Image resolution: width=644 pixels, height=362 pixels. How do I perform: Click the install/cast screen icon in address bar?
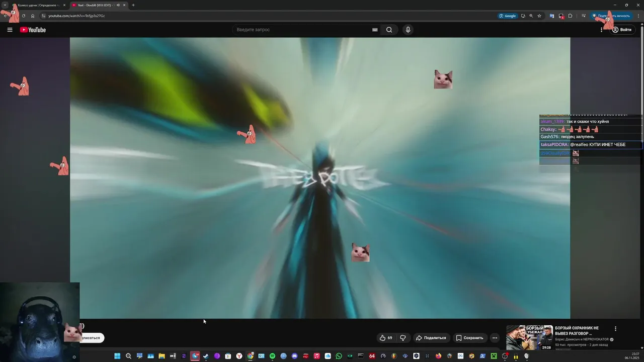click(x=523, y=16)
